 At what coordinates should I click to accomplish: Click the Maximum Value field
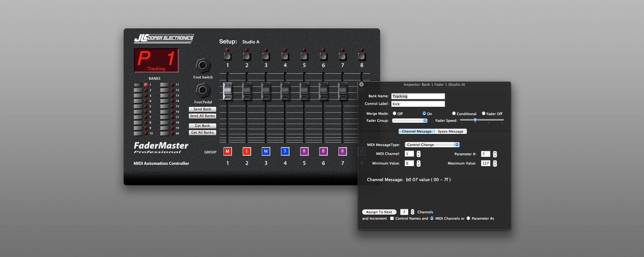coord(486,163)
